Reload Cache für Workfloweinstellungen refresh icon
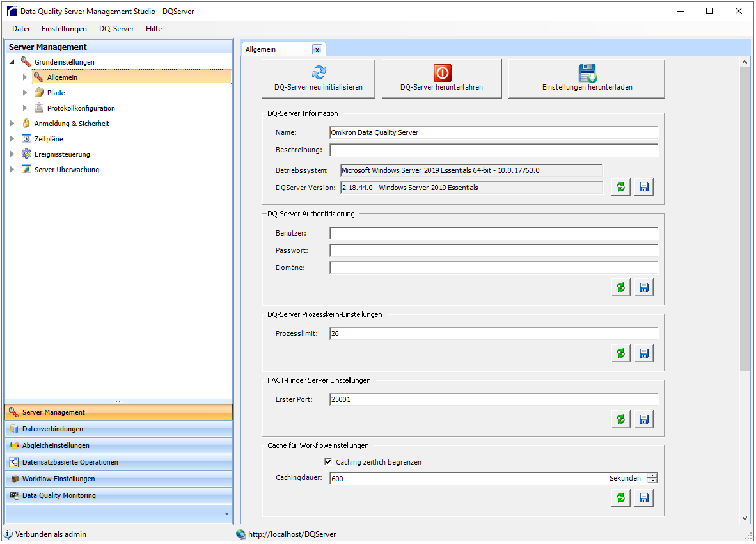756x544 pixels. (620, 498)
